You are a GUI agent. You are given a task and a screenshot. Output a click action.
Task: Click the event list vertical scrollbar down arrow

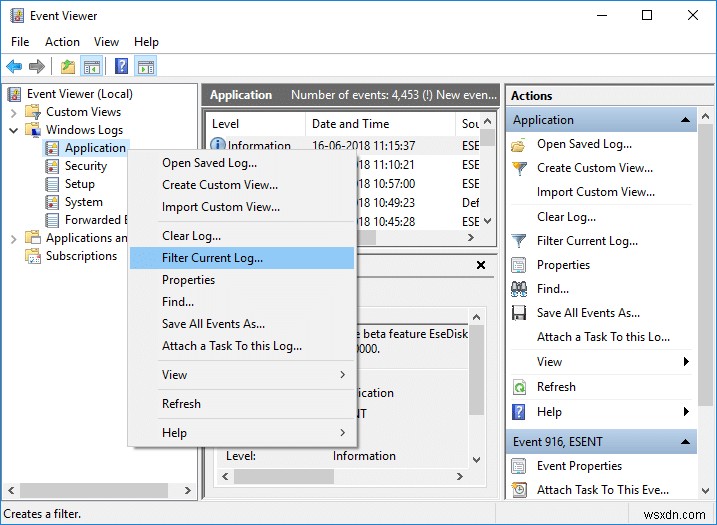pos(488,221)
